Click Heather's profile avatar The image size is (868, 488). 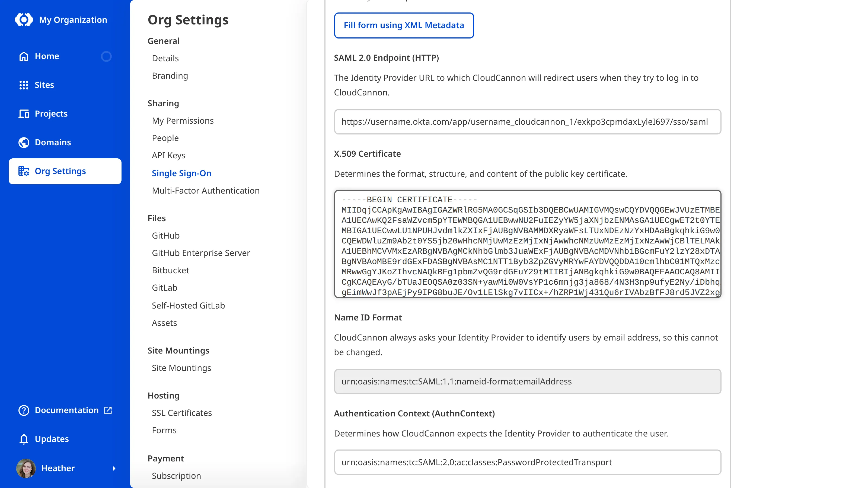[x=26, y=468]
